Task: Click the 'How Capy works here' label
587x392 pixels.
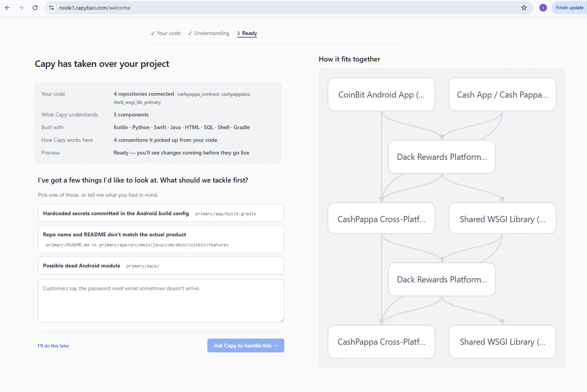Action: coord(67,140)
